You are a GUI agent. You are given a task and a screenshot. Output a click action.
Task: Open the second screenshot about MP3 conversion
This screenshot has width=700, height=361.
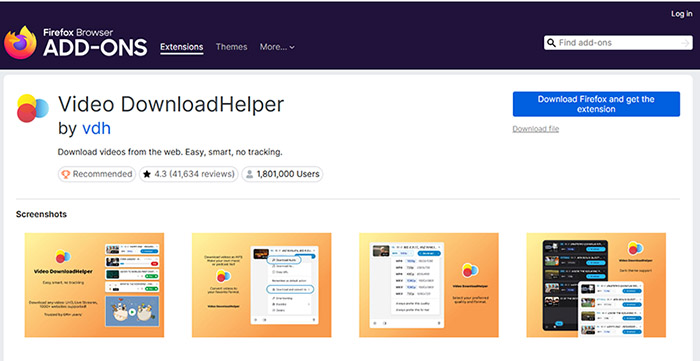262,285
